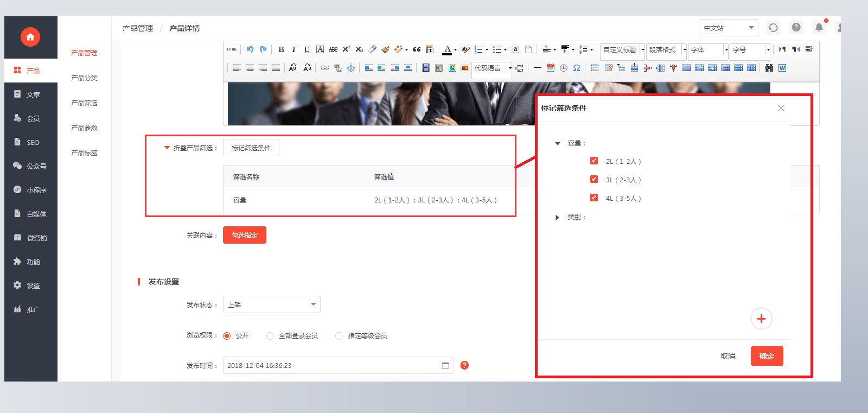The width and height of the screenshot is (868, 413).
Task: Click the Underline toolbar icon
Action: [x=307, y=49]
